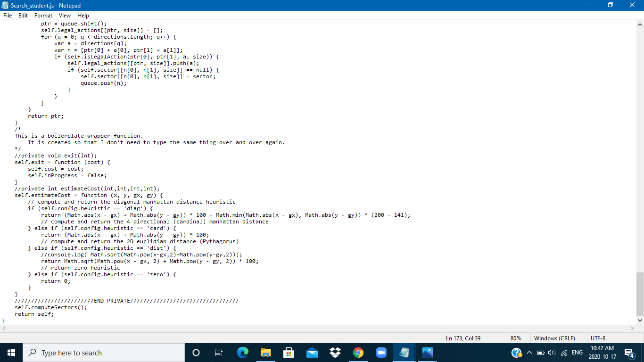
Task: Open the View menu
Action: tap(65, 16)
